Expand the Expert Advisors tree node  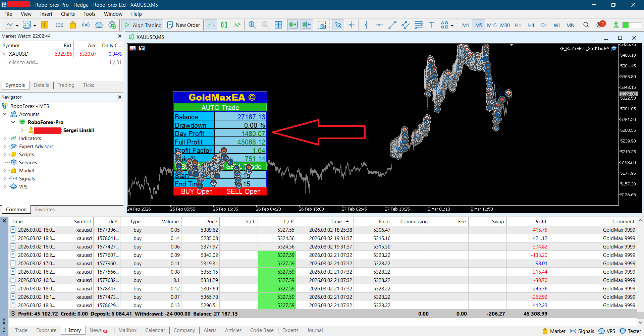(x=5, y=146)
